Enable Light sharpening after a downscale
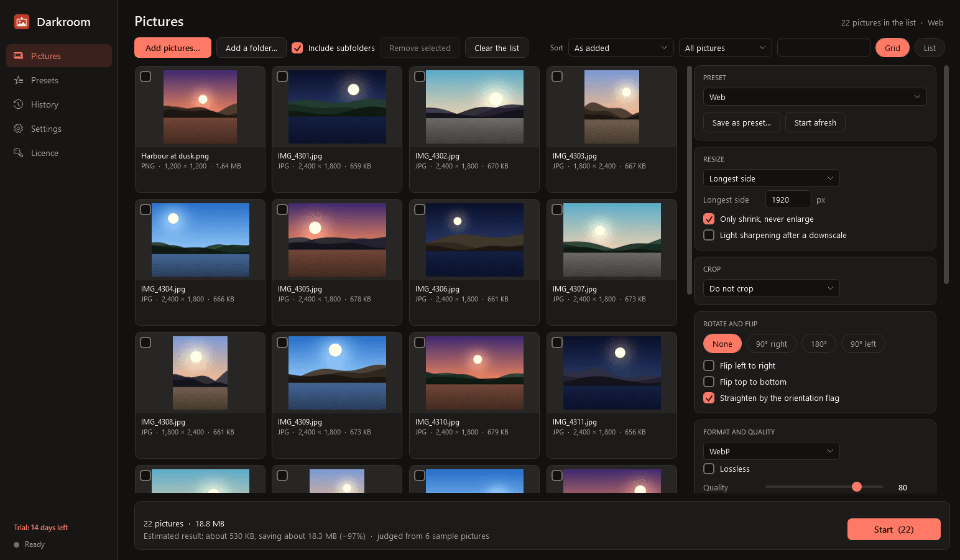Viewport: 960px width, 560px height. (x=709, y=235)
